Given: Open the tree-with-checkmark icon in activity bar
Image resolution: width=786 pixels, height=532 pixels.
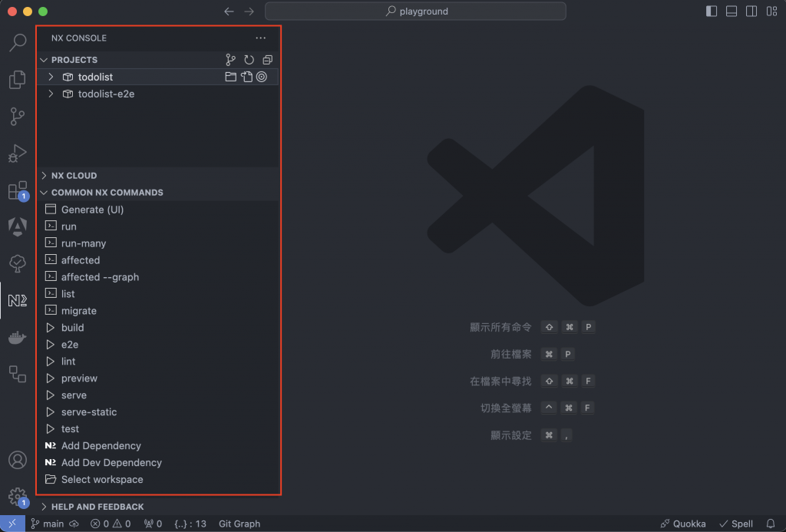Looking at the screenshot, I should click(18, 263).
